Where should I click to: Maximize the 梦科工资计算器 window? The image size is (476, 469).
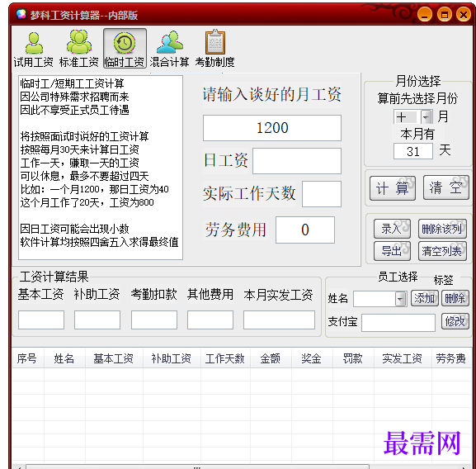(445, 15)
